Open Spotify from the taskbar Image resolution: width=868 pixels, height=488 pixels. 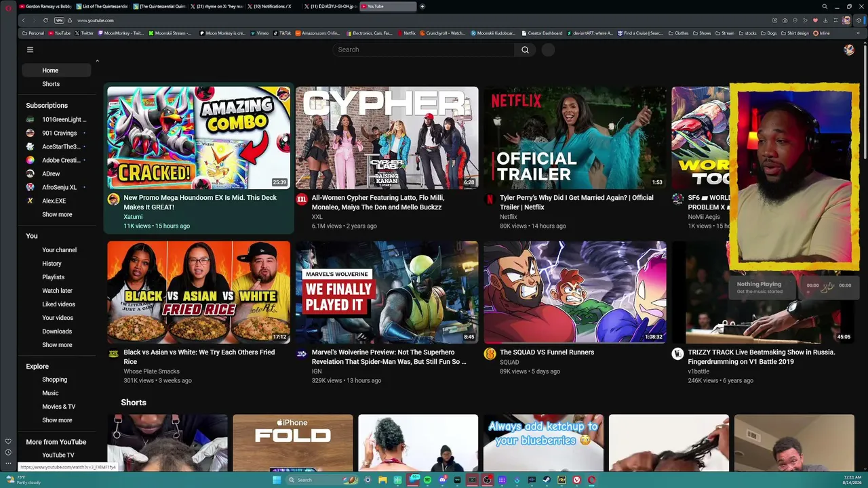(x=428, y=480)
